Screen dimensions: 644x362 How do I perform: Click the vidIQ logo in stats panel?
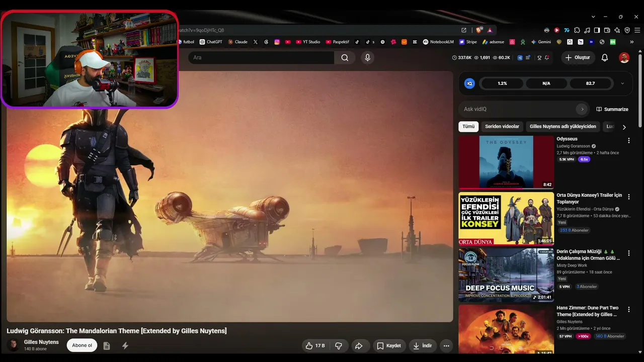click(469, 83)
